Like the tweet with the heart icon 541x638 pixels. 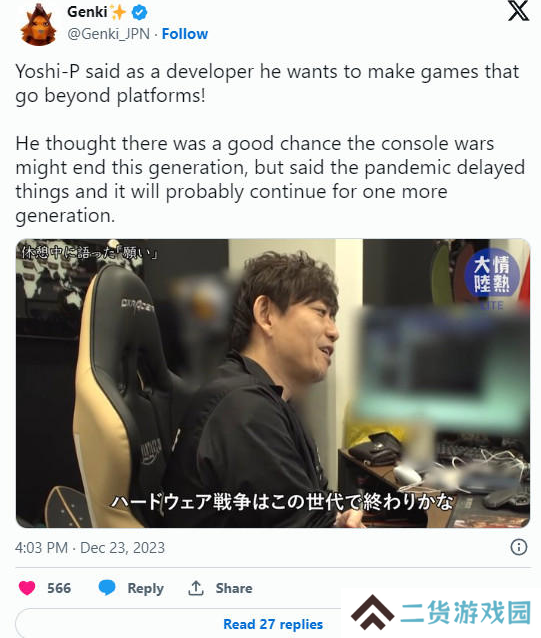coord(27,588)
